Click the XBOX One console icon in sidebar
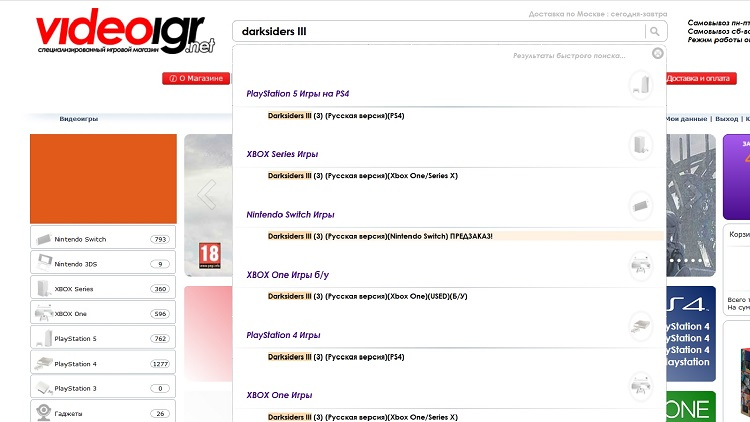 [44, 313]
